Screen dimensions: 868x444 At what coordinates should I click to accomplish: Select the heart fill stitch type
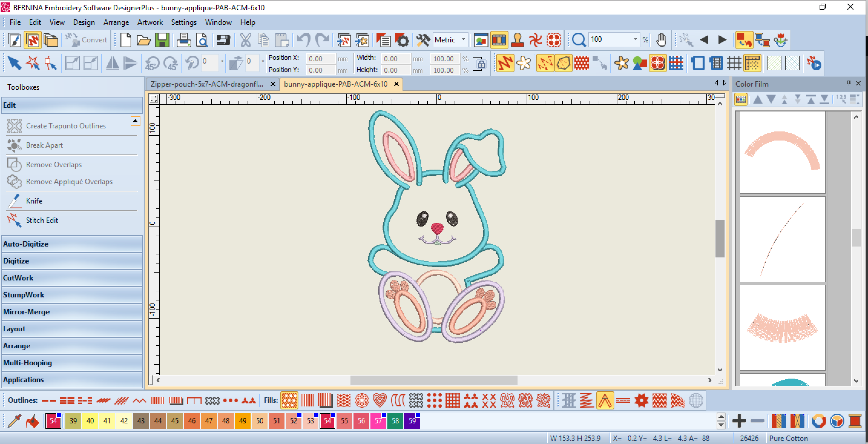(x=380, y=400)
